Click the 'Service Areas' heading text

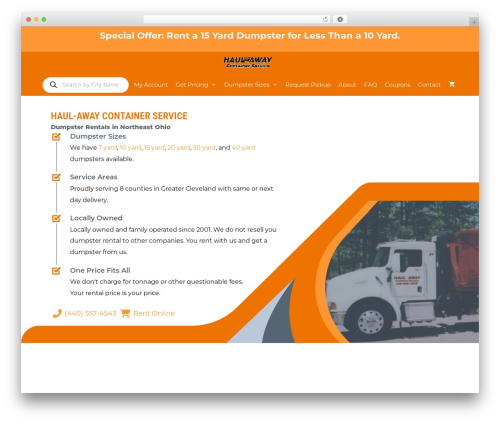(x=94, y=177)
